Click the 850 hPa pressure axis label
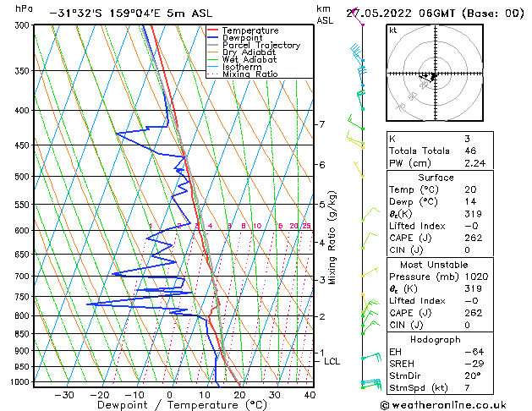This screenshot has width=532, height=411. click(x=24, y=334)
